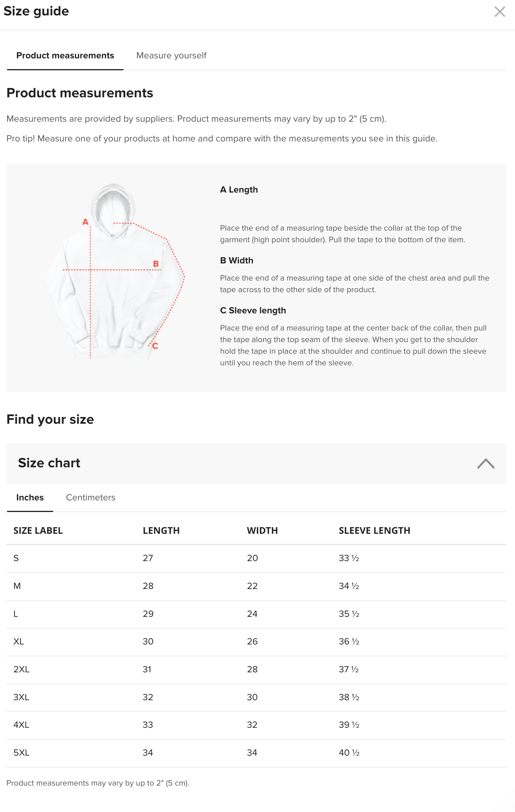The image size is (515, 812).
Task: Switch size chart to Centimeters
Action: (x=90, y=497)
